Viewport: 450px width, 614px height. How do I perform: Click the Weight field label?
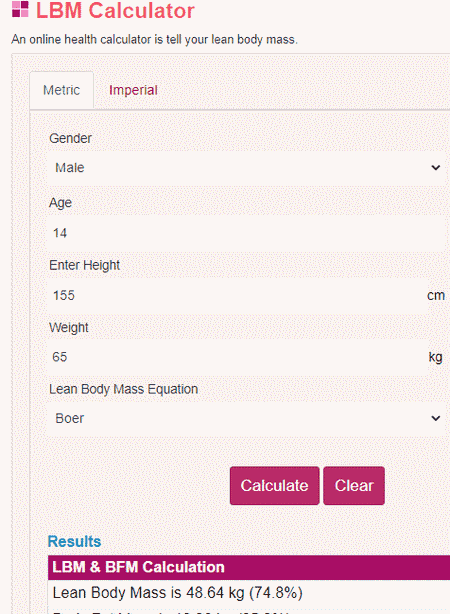(69, 327)
